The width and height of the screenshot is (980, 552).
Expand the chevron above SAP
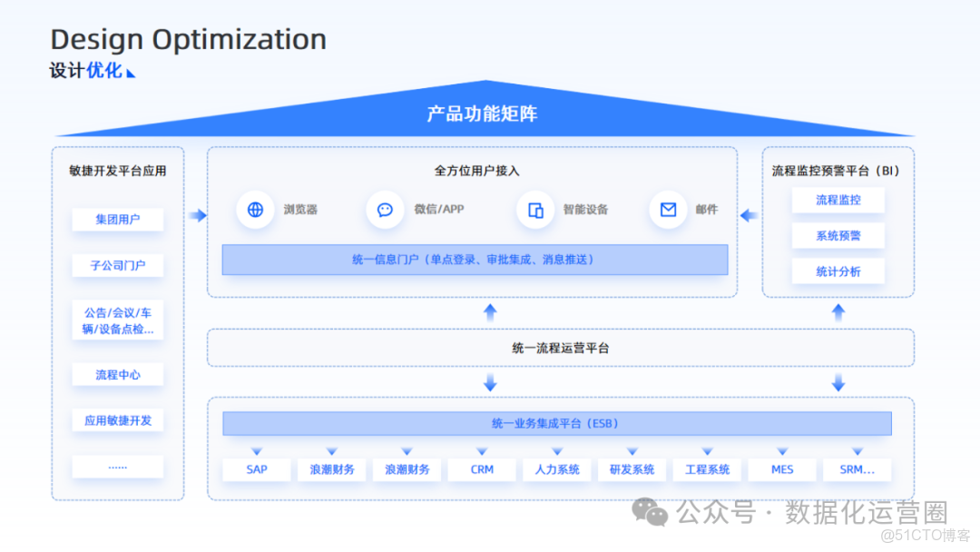[x=256, y=449]
